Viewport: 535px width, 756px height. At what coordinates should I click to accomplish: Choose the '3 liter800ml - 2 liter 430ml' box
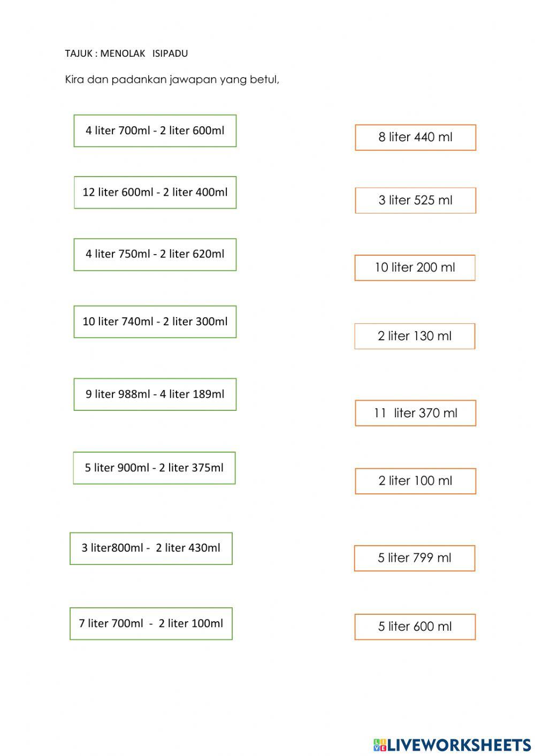[x=151, y=548]
